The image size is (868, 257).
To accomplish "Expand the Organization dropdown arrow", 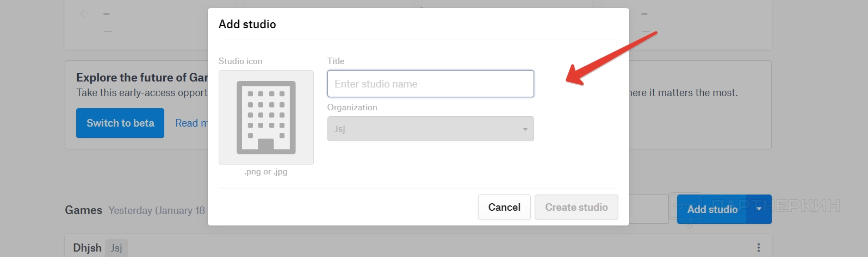I will [x=525, y=129].
